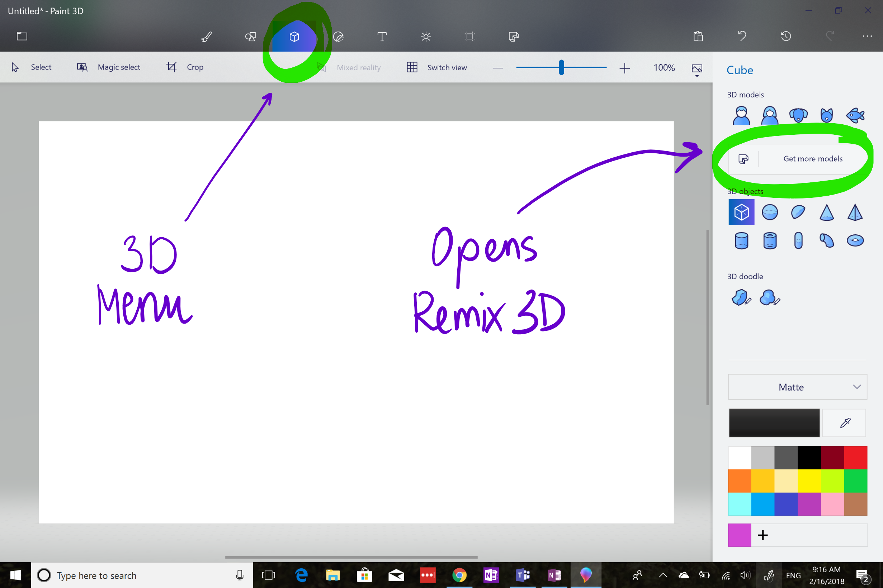Expand the Matte material dropdown

pos(796,387)
